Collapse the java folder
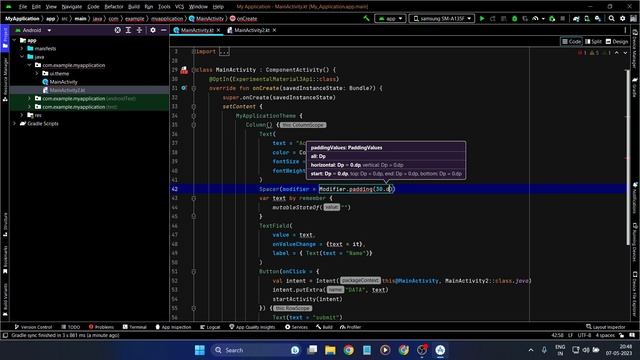640x360 pixels. point(22,57)
